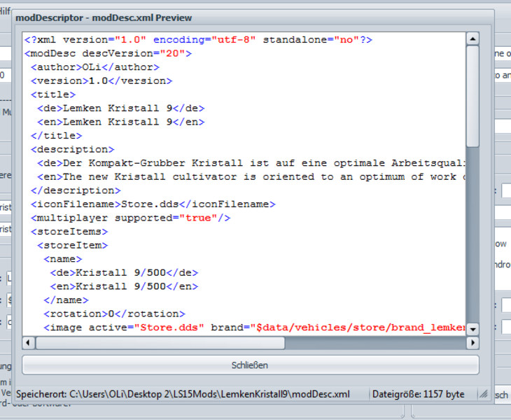Click the multiplayer supported line
511x420 pixels.
pos(130,218)
